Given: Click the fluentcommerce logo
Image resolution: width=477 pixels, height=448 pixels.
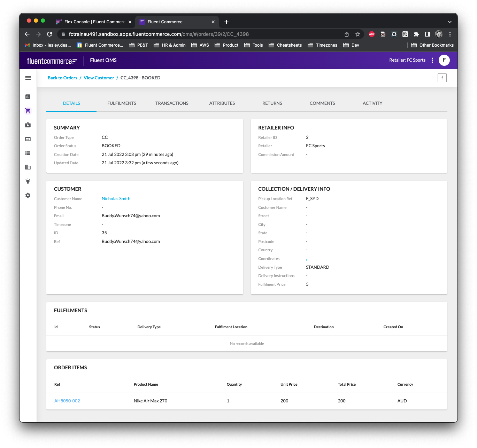Looking at the screenshot, I should coord(52,61).
